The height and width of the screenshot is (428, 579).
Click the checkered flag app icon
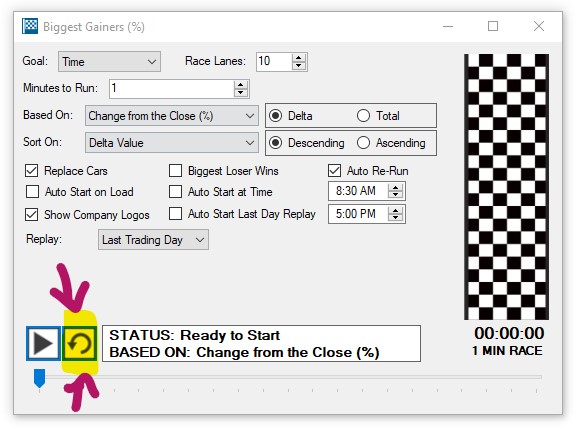coord(30,26)
